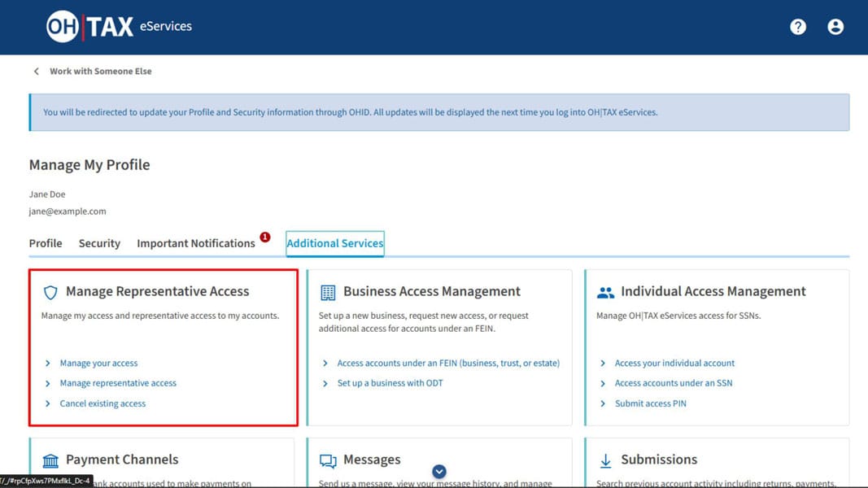The width and height of the screenshot is (868, 488).
Task: Open the user account profile icon
Action: click(x=835, y=27)
